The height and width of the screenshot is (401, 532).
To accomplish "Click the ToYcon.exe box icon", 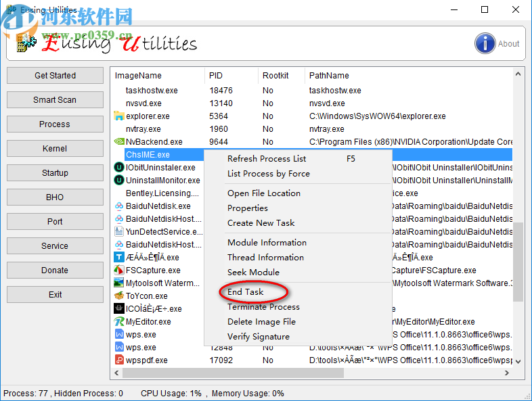I will (x=118, y=296).
